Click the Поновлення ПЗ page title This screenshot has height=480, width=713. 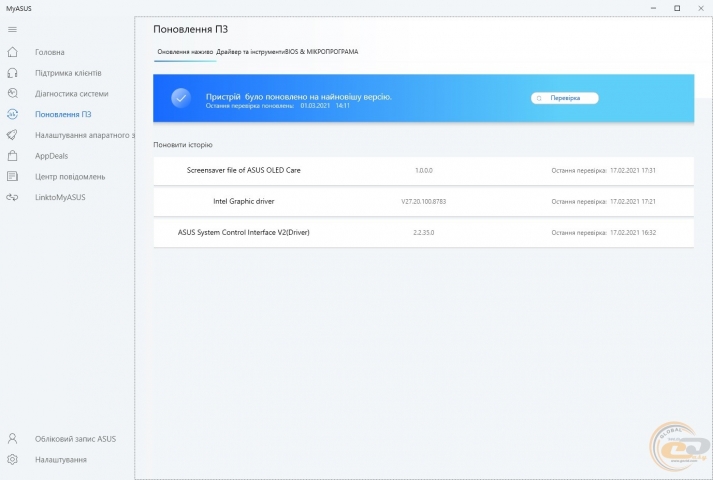tap(191, 29)
